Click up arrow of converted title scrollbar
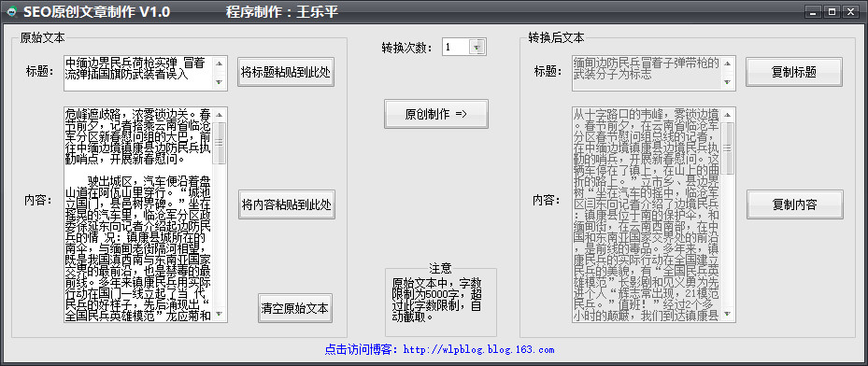Viewport: 868px width, 366px height. 728,63
